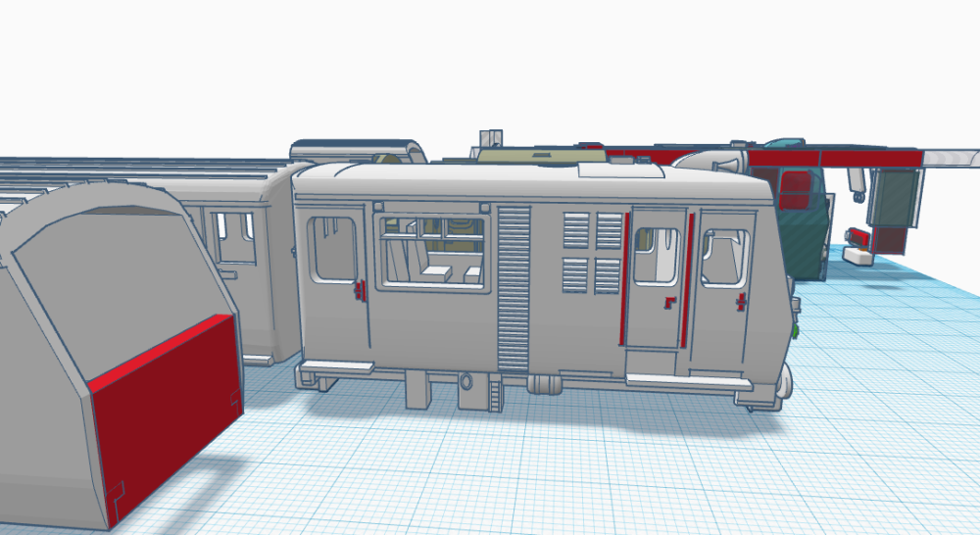The image size is (980, 535).
Task: Select the left red vertical stripe beside the door
Action: pyautogui.click(x=624, y=278)
